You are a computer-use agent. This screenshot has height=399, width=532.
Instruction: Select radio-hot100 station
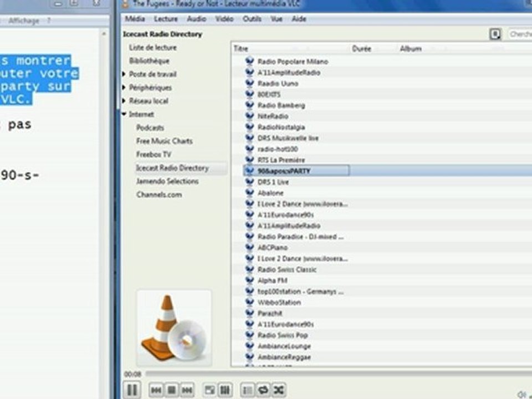(278, 149)
